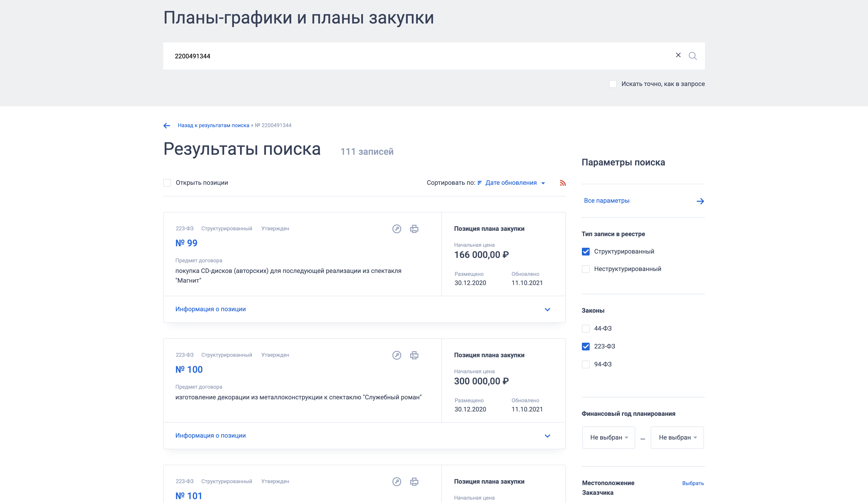Click the покупка CD-дисков contract subject text

click(x=288, y=276)
